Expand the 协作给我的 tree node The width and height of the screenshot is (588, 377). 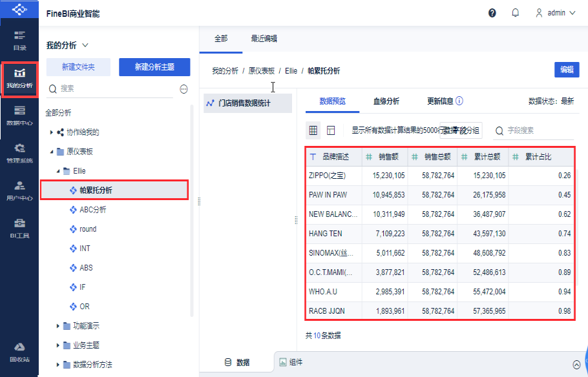pyautogui.click(x=52, y=132)
